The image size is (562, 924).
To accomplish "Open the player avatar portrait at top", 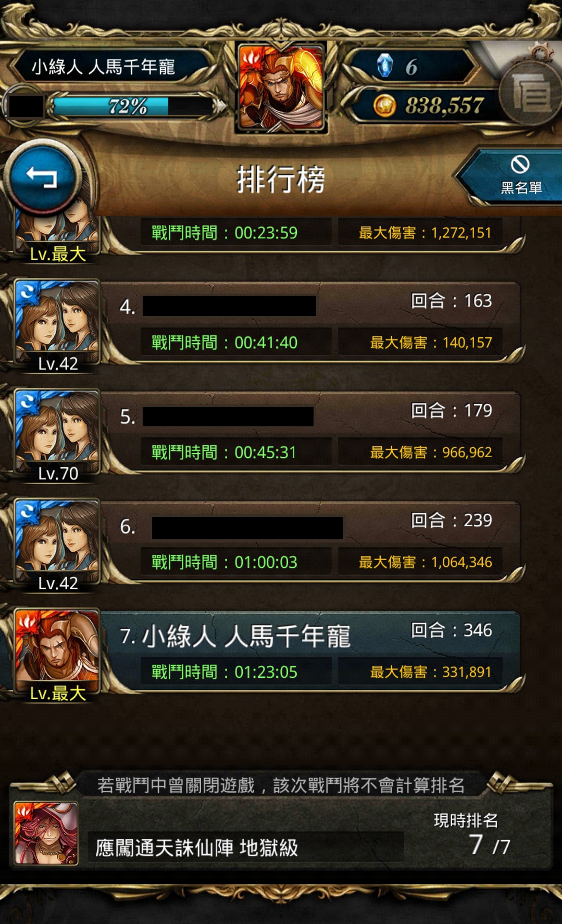I will click(281, 87).
